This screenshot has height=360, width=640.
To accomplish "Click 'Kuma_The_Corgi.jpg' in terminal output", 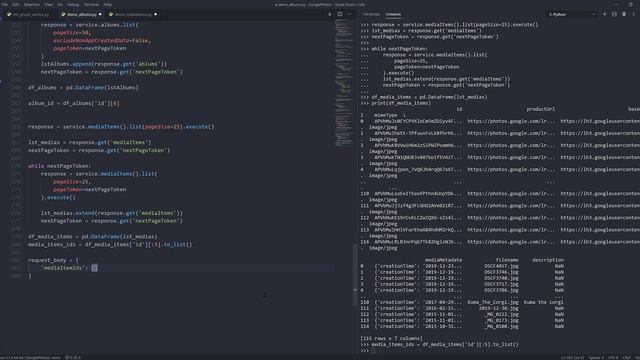I will pyautogui.click(x=493, y=302).
